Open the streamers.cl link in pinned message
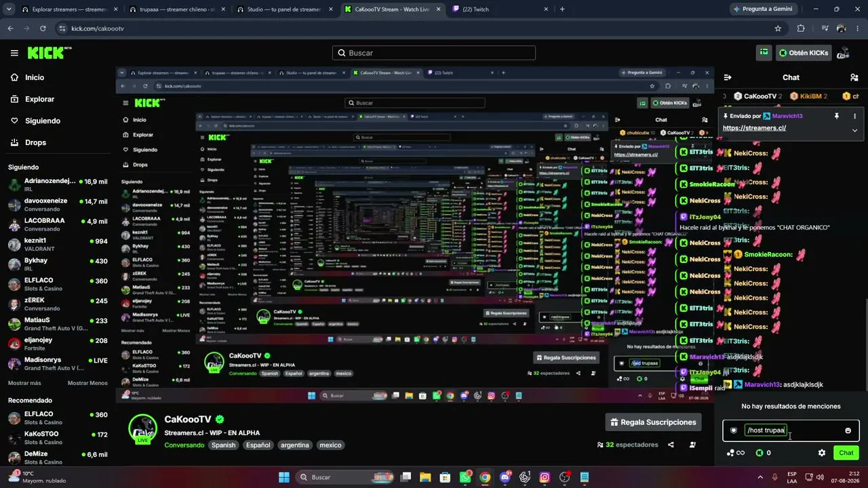This screenshot has height=488, width=868. [754, 128]
